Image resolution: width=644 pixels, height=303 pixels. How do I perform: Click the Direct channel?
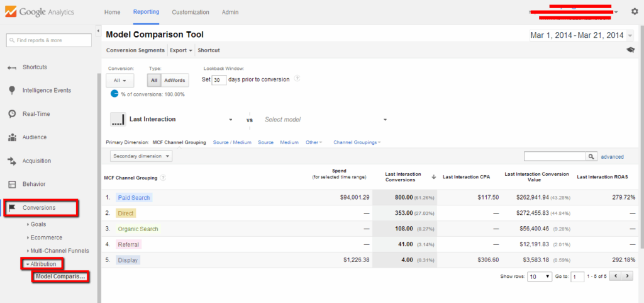(125, 214)
